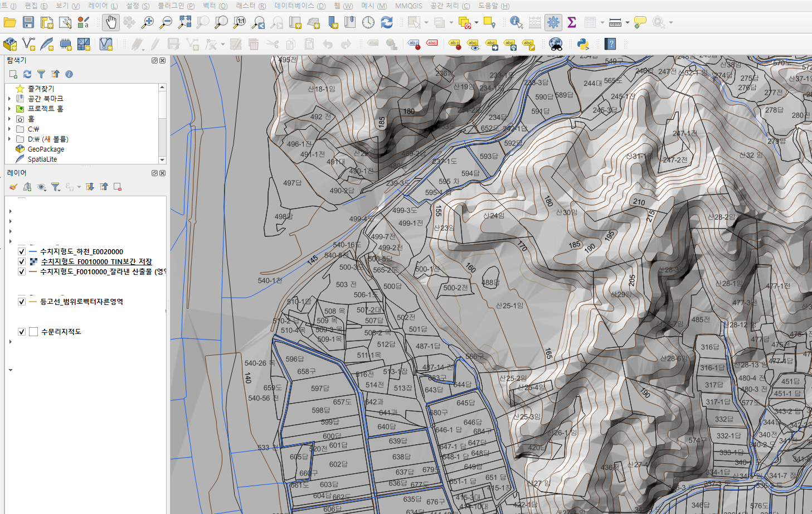Toggle visibility of 등고선_범위로벡터자른영역 layer
This screenshot has width=812, height=514.
pyautogui.click(x=22, y=302)
